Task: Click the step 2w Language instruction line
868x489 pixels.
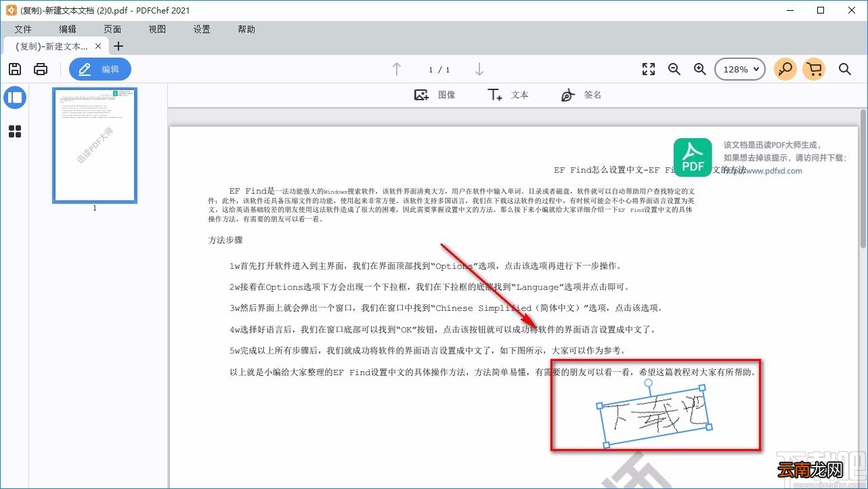Action: tap(431, 287)
